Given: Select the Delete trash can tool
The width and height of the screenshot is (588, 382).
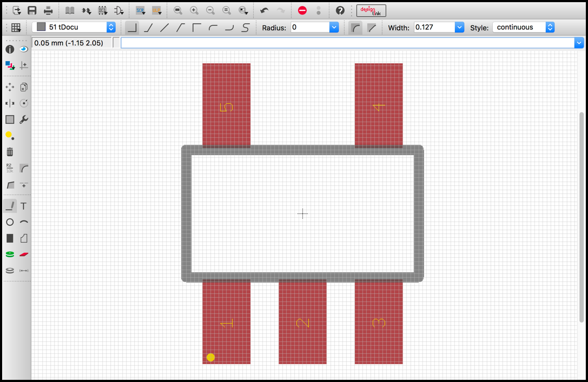Looking at the screenshot, I should tap(10, 152).
